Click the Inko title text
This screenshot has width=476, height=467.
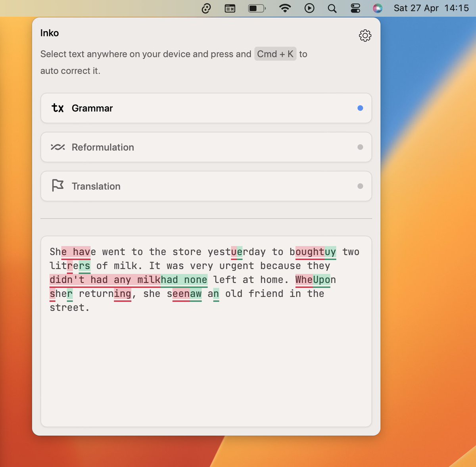tap(50, 33)
